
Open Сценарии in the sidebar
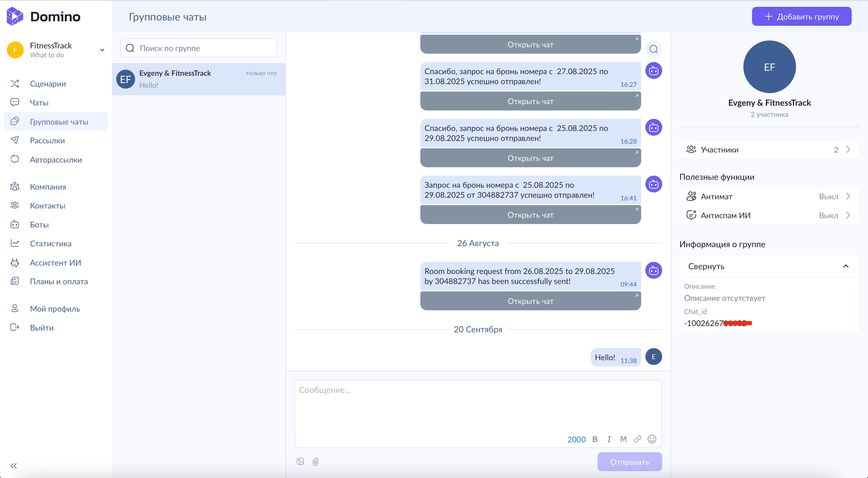click(56, 84)
